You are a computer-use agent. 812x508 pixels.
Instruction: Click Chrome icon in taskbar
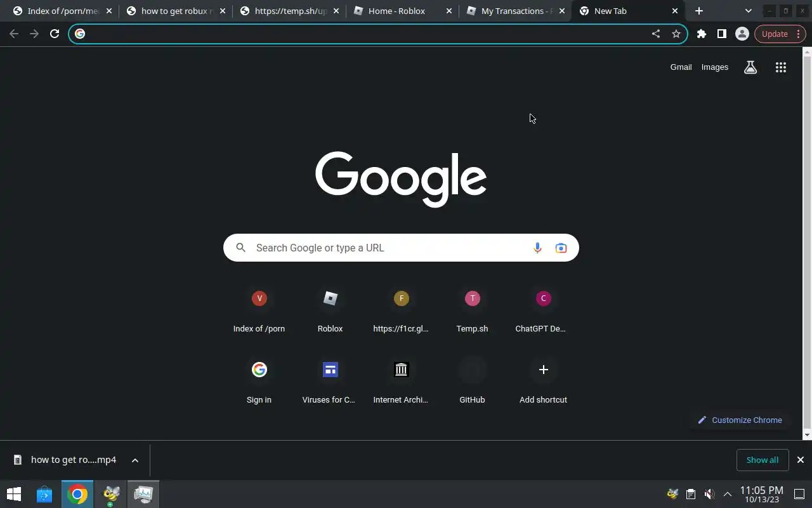pyautogui.click(x=77, y=494)
